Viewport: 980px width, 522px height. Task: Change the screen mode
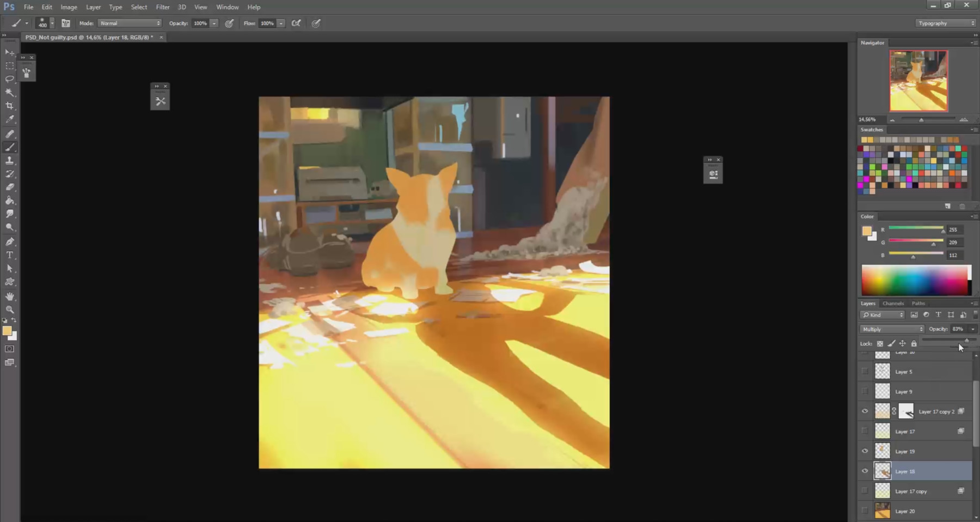10,362
